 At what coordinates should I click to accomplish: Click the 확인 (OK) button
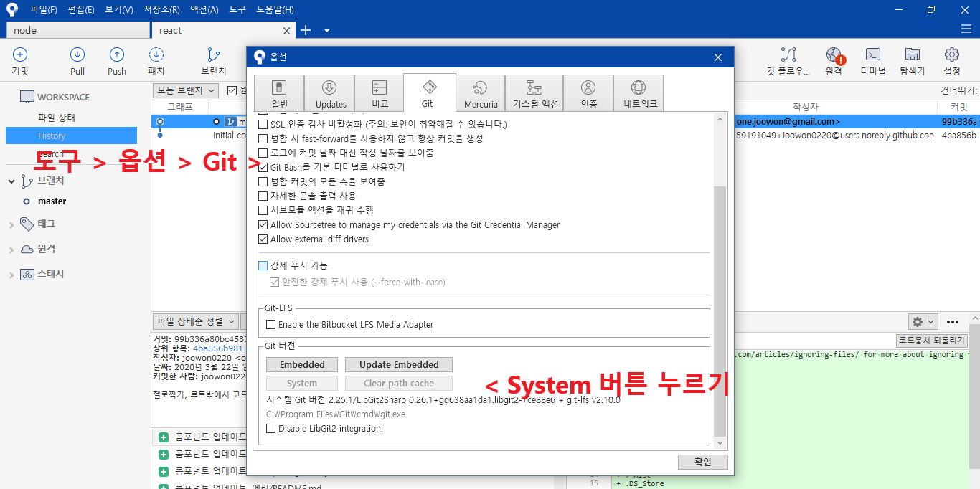702,462
